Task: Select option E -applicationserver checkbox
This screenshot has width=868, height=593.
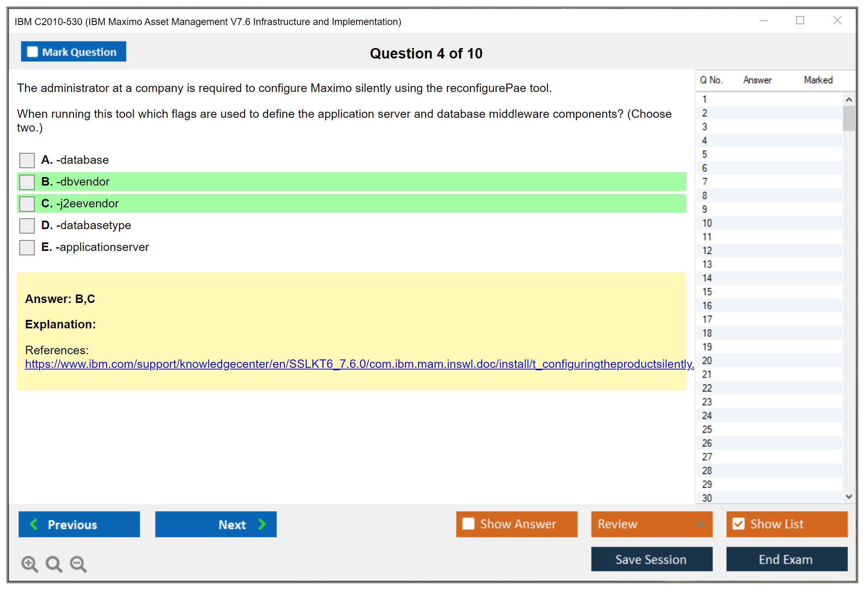Action: (27, 247)
